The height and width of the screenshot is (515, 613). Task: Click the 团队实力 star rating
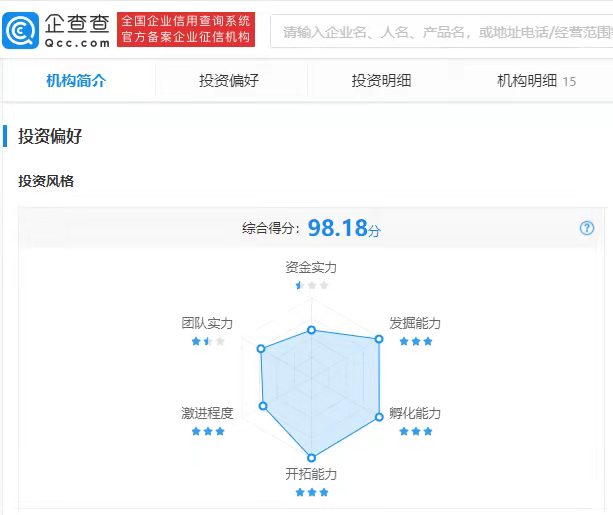point(208,341)
